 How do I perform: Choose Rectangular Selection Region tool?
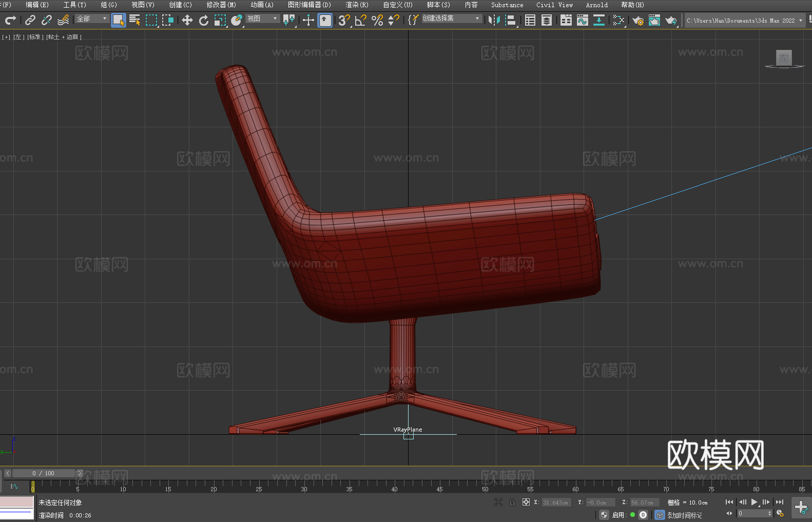point(151,20)
